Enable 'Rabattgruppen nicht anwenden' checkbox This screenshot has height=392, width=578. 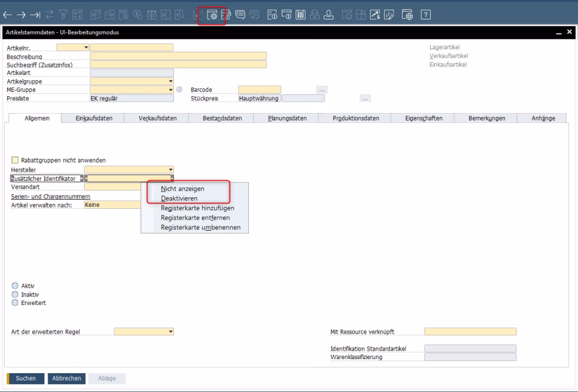(15, 160)
